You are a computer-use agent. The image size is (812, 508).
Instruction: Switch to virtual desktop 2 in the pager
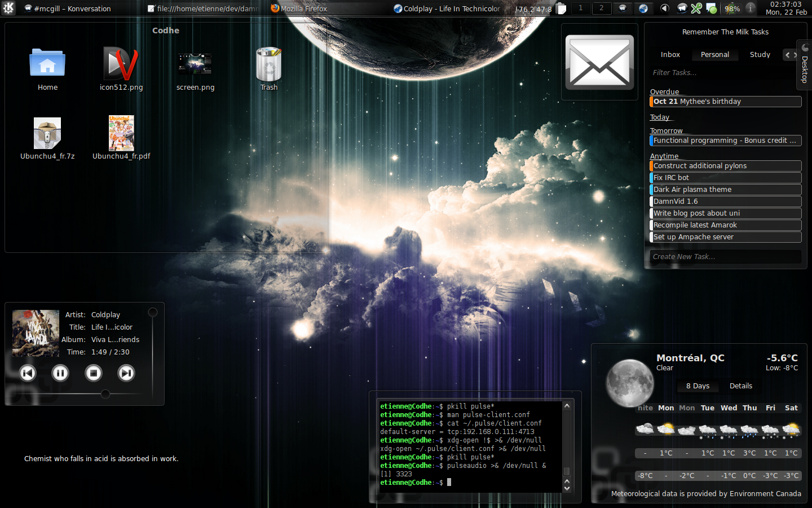tap(601, 8)
